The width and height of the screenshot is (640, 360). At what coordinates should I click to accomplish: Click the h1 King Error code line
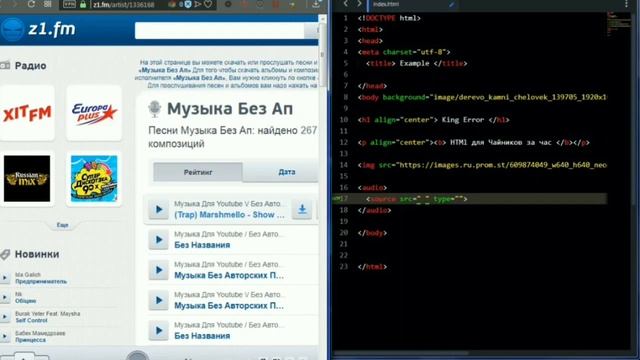click(x=433, y=120)
